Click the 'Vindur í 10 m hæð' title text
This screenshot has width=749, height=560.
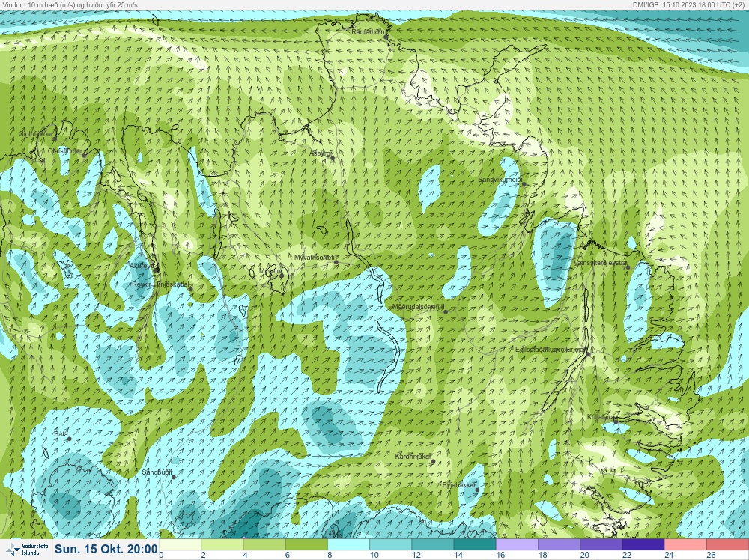pyautogui.click(x=70, y=4)
